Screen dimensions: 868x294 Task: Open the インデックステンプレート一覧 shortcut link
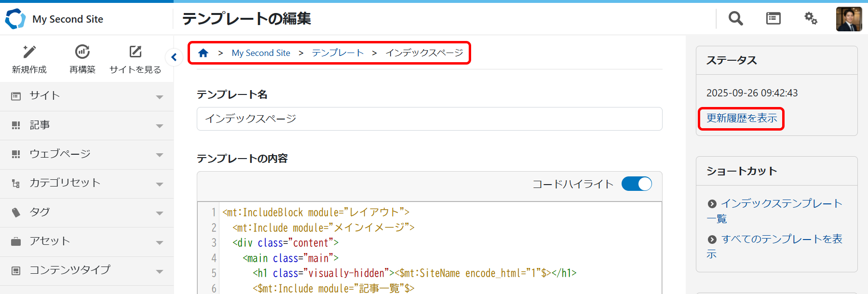tap(781, 204)
